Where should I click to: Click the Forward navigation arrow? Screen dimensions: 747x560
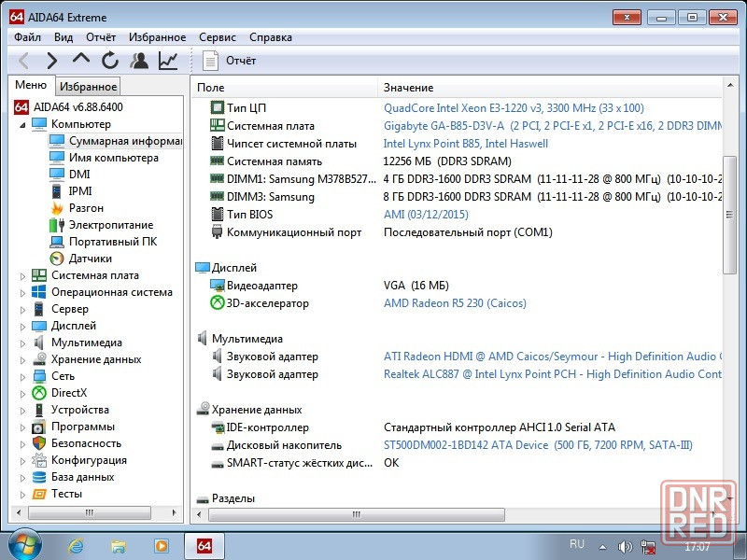[52, 61]
